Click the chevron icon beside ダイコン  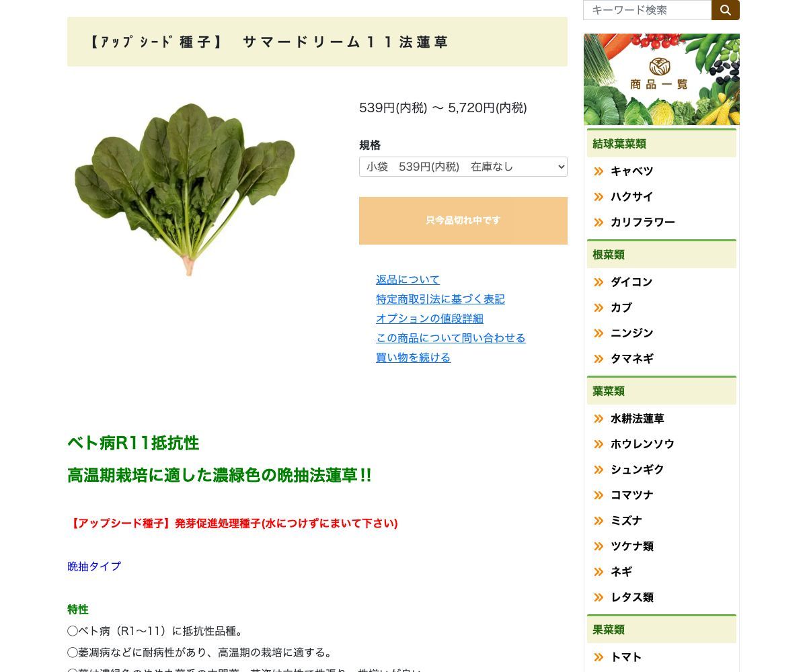598,282
